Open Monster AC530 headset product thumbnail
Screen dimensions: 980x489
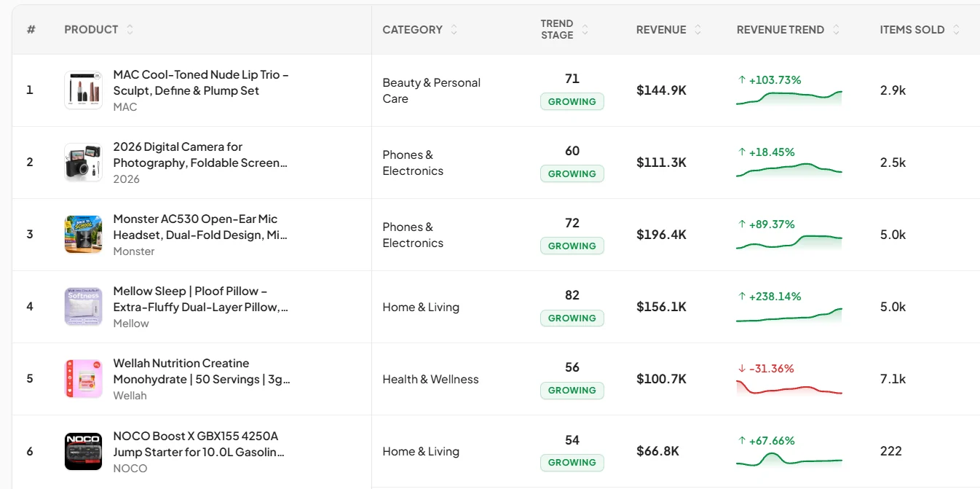[x=83, y=235]
